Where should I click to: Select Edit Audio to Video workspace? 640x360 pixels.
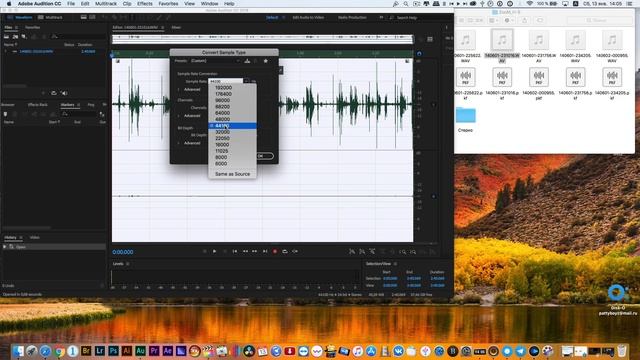[308, 18]
